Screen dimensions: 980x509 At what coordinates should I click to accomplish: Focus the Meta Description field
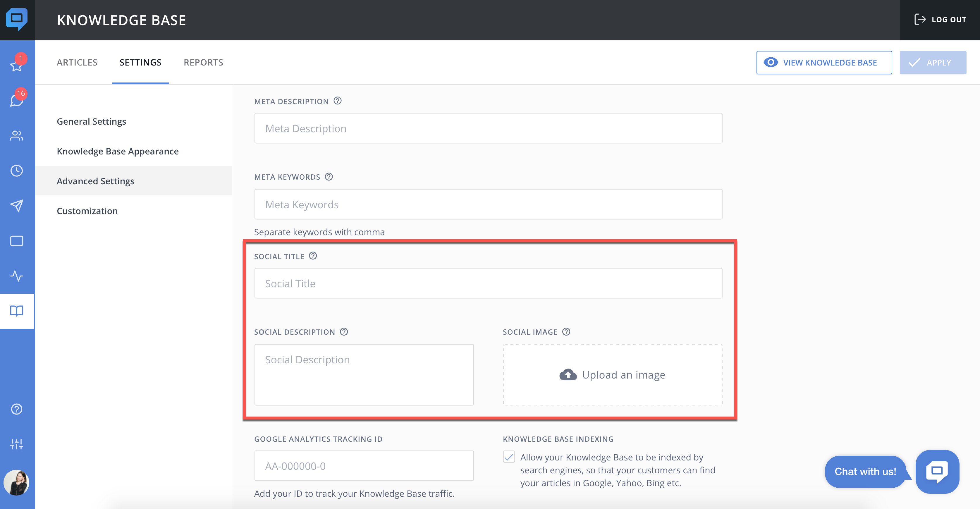tap(488, 128)
